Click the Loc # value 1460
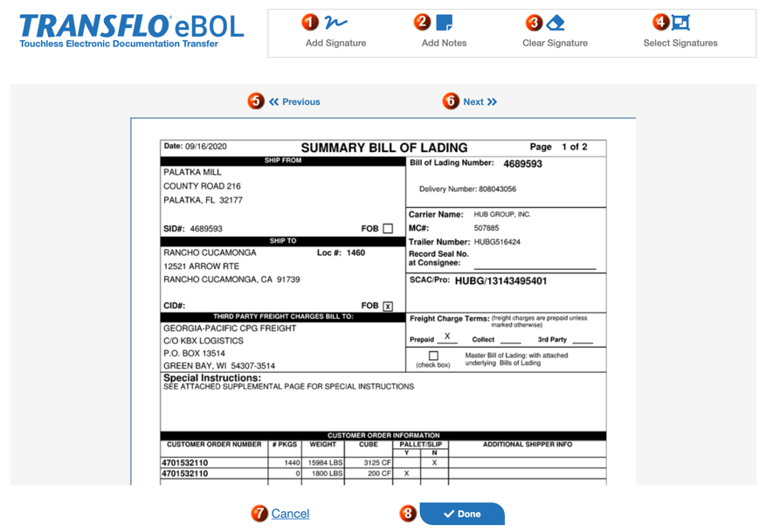This screenshot has height=532, width=766. 355,252
